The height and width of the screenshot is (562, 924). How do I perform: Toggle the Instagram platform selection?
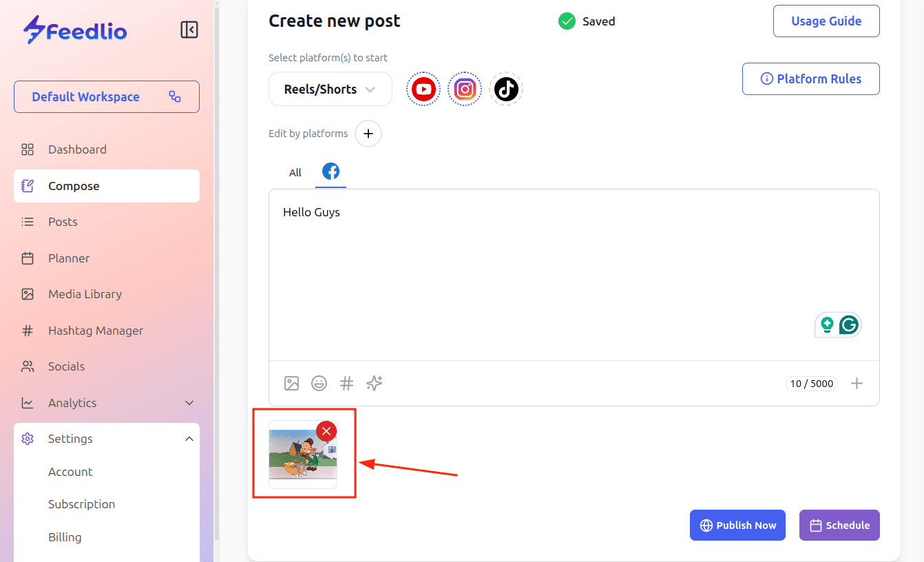(465, 89)
